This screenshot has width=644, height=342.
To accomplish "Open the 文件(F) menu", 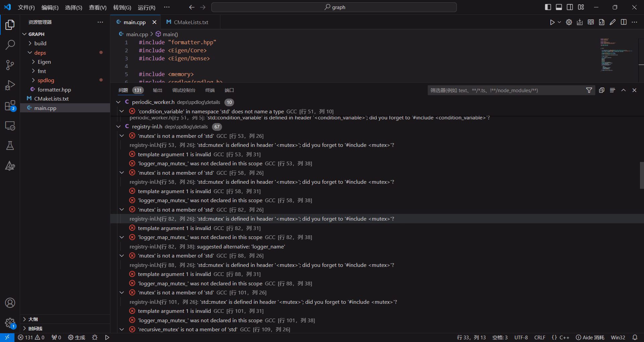I will tap(26, 7).
